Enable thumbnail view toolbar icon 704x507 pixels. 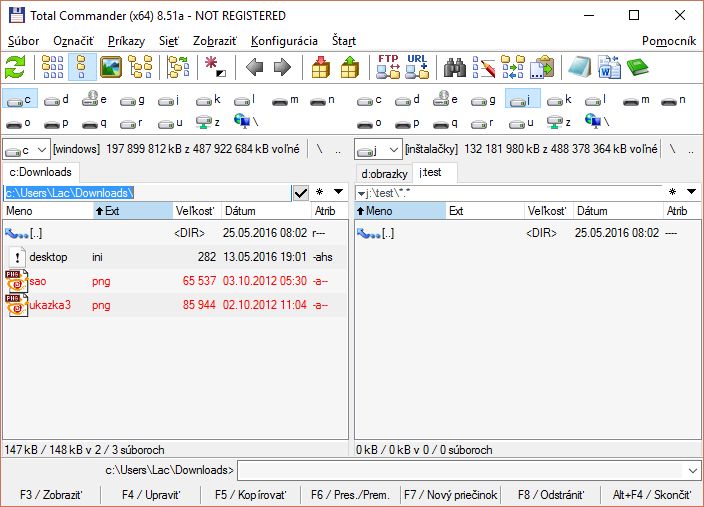pos(111,67)
